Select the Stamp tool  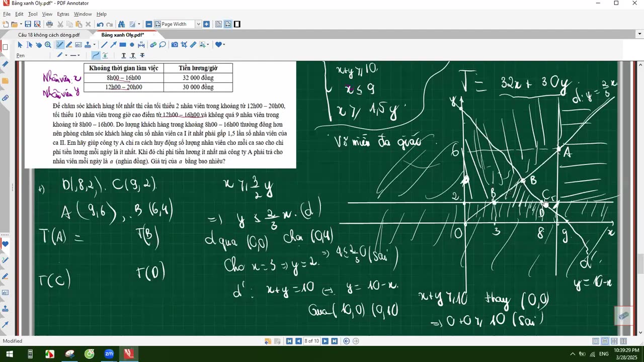(87, 45)
